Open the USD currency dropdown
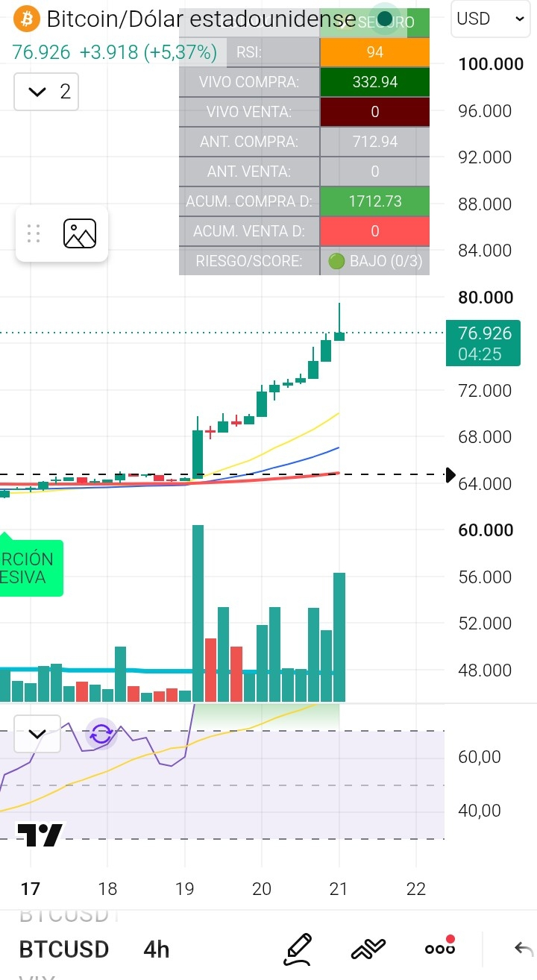Viewport: 537px width, 980px height. pyautogui.click(x=491, y=19)
